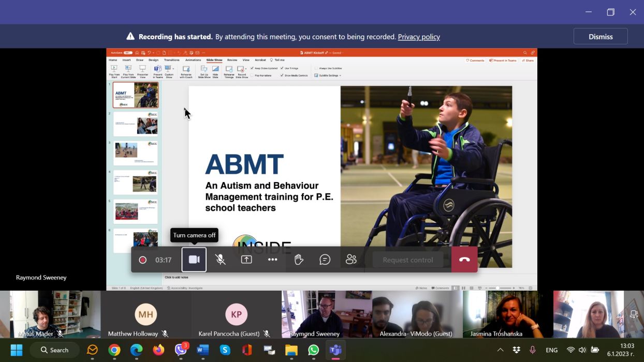The width and height of the screenshot is (644, 362).
Task: Raise your hand in the meeting
Action: click(x=299, y=260)
